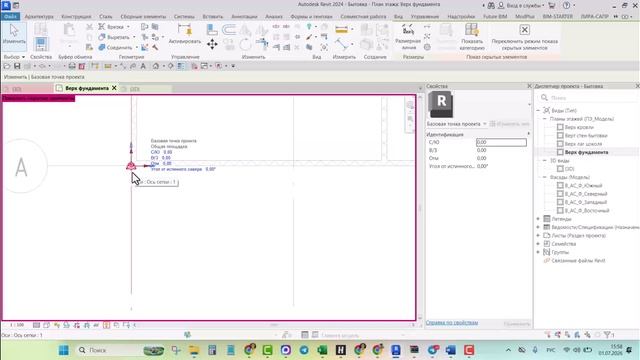The image size is (640, 360).
Task: Open the Файл menu
Action: point(10,17)
